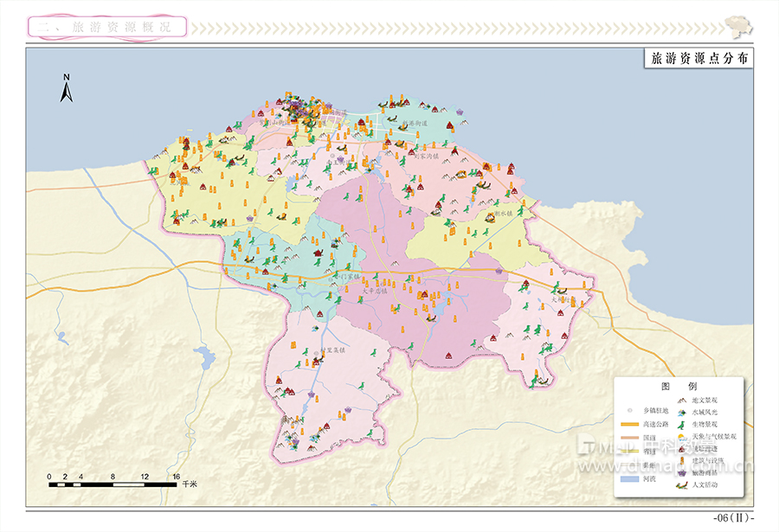Click the 高速公路 orange line swatch

632,425
